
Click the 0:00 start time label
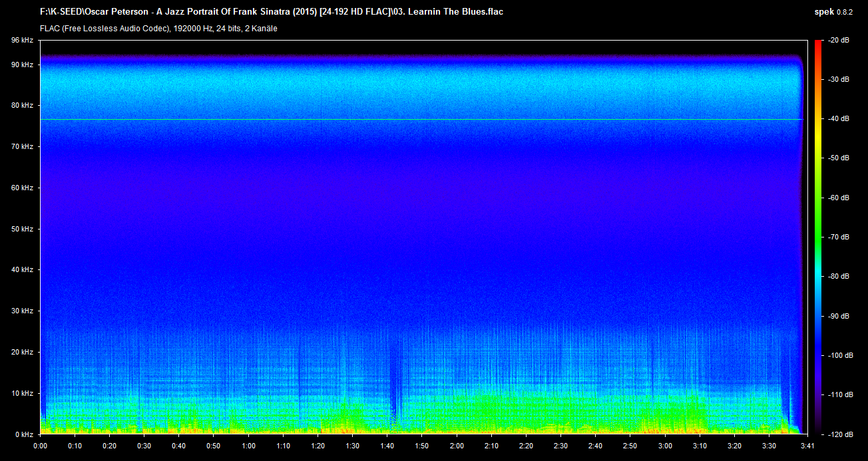pos(40,446)
